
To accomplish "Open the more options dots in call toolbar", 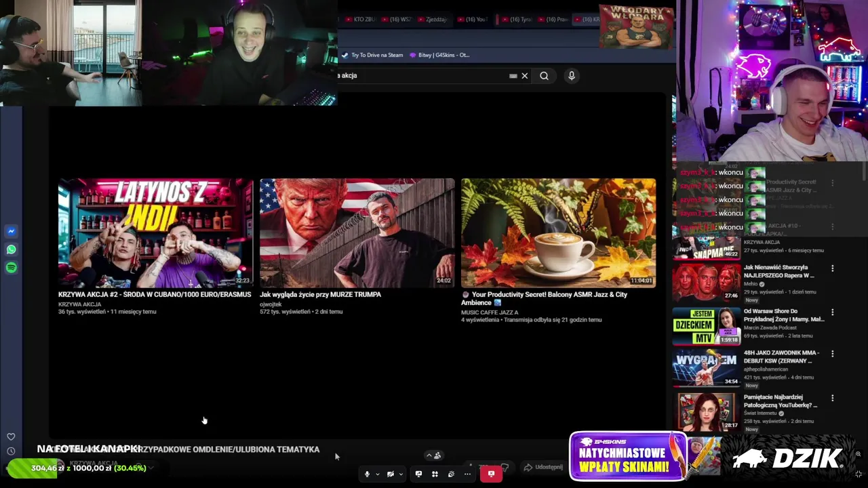I will [x=467, y=474].
